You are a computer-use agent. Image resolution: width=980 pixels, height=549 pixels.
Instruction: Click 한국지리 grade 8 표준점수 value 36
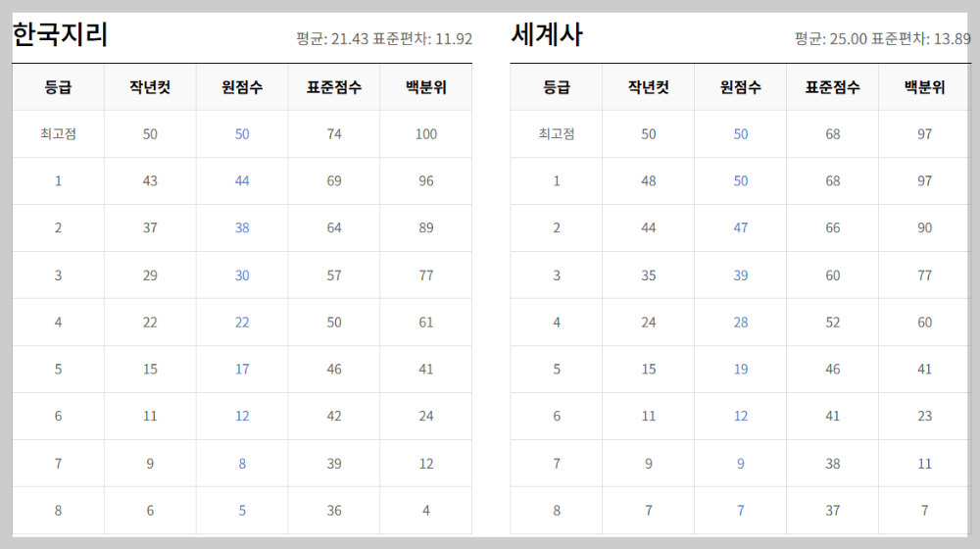click(x=334, y=510)
